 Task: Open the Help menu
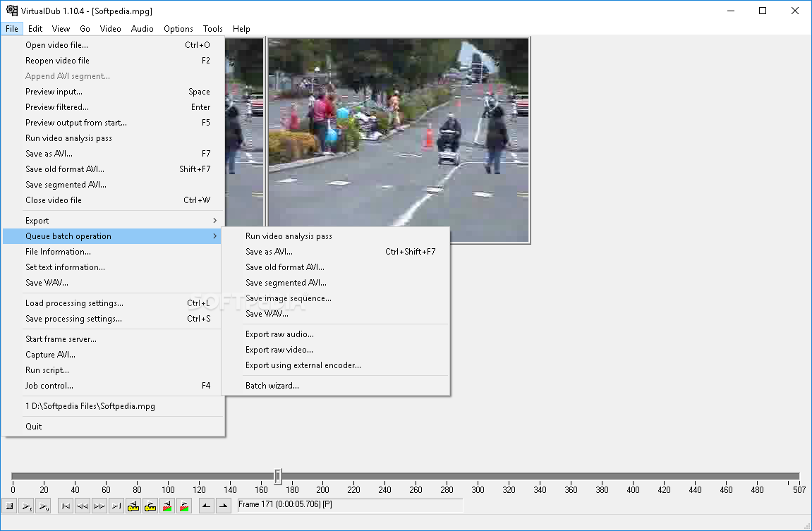tap(241, 29)
